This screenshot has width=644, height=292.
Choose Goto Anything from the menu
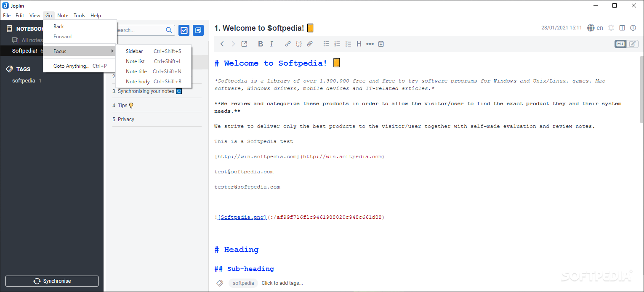[x=80, y=66]
